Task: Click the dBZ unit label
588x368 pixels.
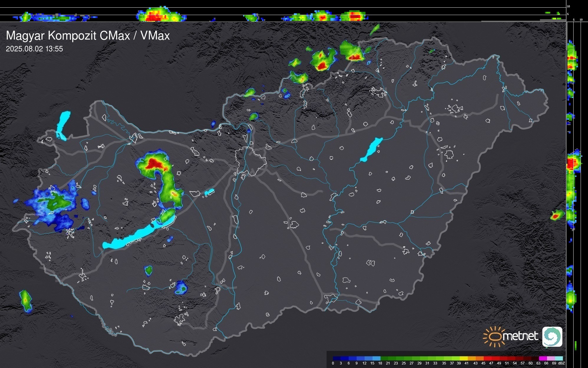Action: pos(561,363)
